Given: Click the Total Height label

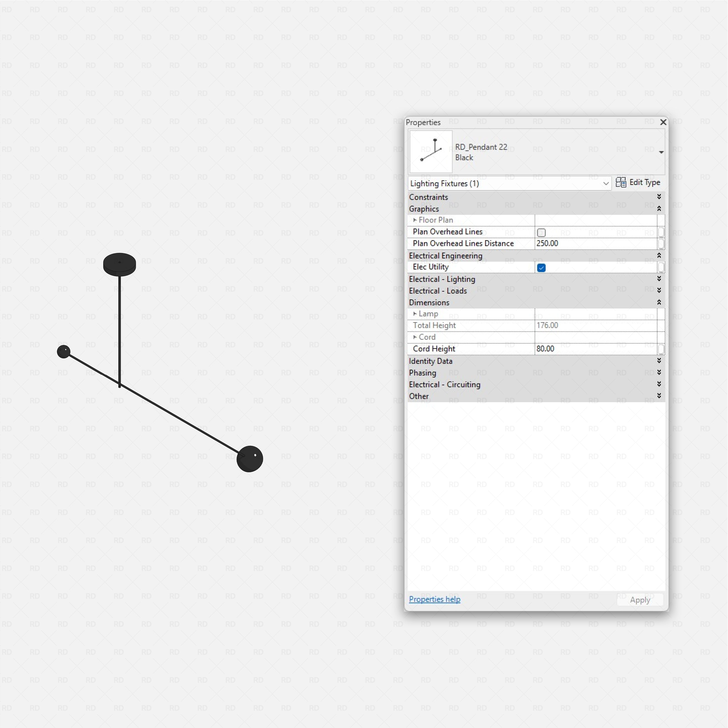Looking at the screenshot, I should [x=434, y=326].
